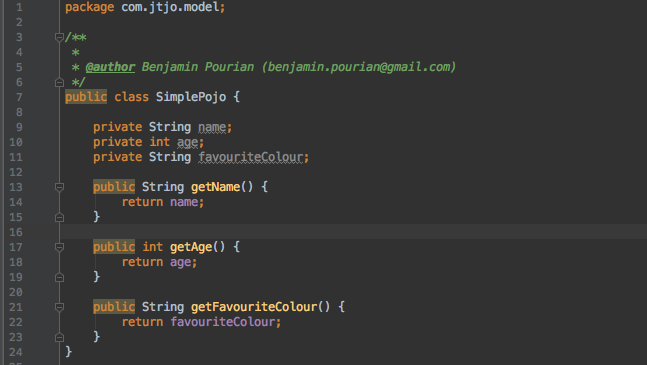Collapse the getName() method fold at line 13
Screen dimensions: 647x365
[59, 187]
